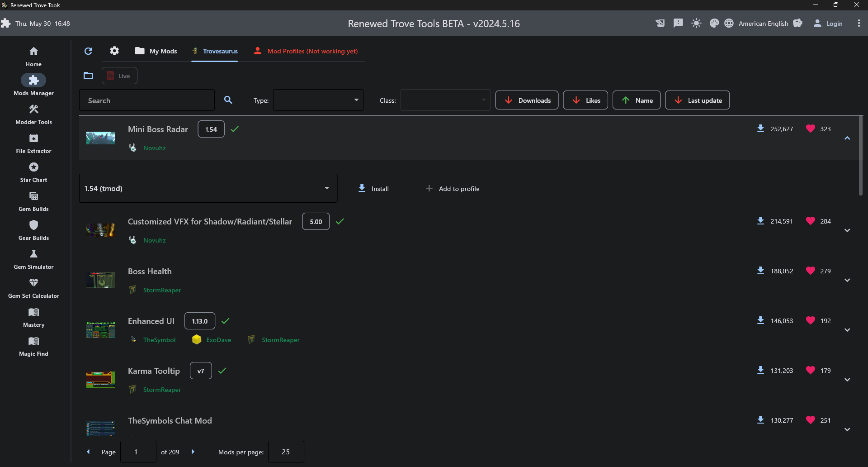Open the Type filter dropdown

click(318, 100)
